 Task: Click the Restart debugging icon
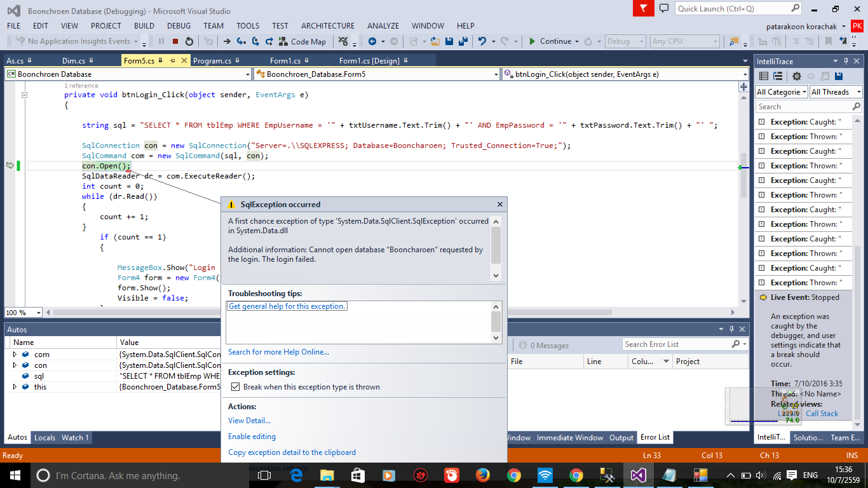[x=189, y=41]
